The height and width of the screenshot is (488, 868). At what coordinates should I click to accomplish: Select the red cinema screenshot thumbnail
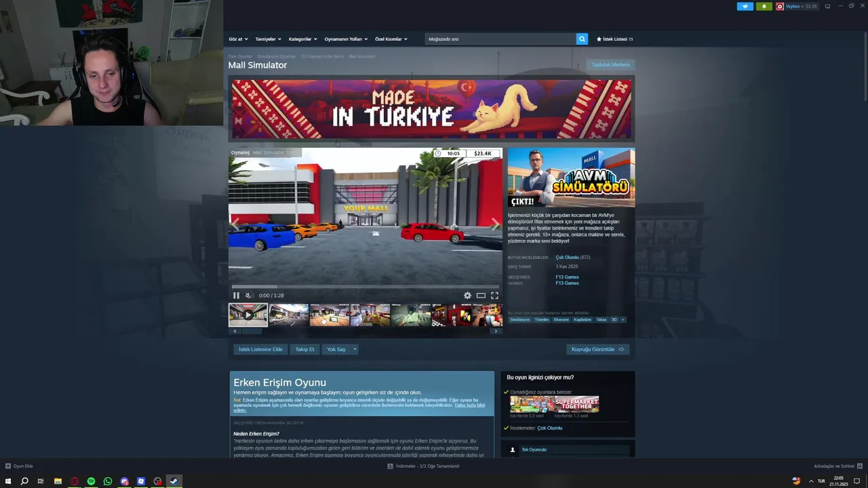coord(452,315)
